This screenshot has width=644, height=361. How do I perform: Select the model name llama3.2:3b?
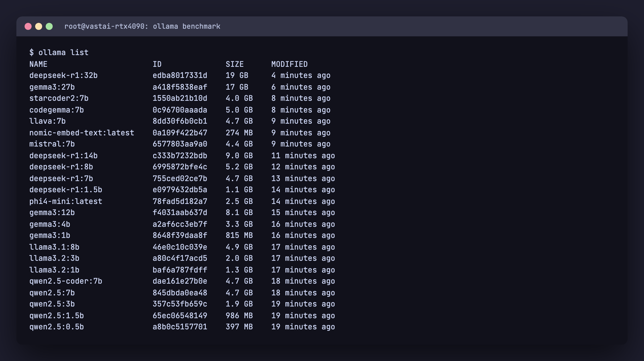pyautogui.click(x=54, y=258)
